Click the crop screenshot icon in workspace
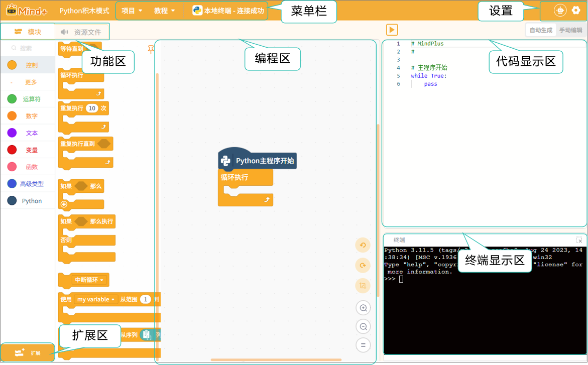This screenshot has height=365, width=588. point(363,286)
